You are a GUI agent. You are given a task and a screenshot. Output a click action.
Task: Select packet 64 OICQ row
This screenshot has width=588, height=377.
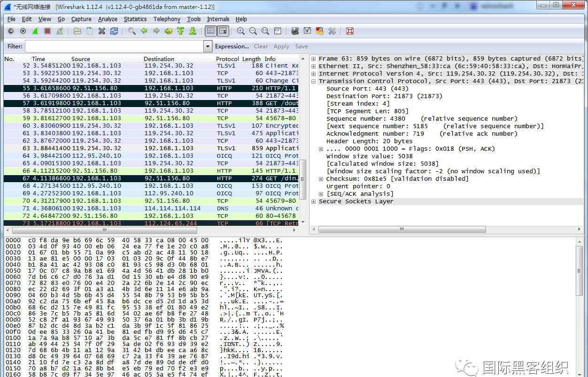coord(151,156)
